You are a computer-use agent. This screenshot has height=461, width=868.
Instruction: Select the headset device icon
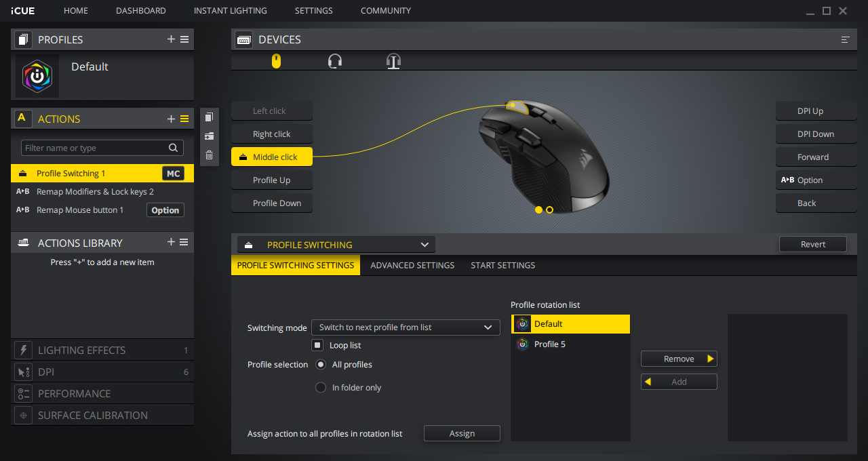click(x=334, y=62)
